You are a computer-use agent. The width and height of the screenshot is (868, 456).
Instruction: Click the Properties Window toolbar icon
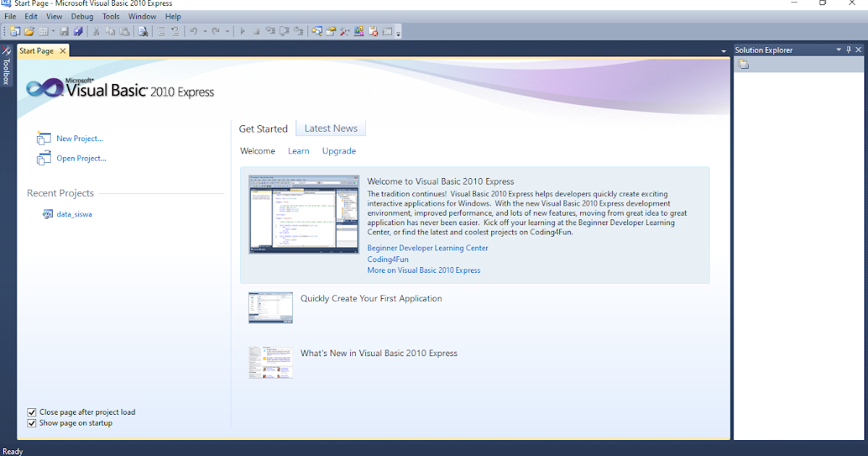pos(387,31)
